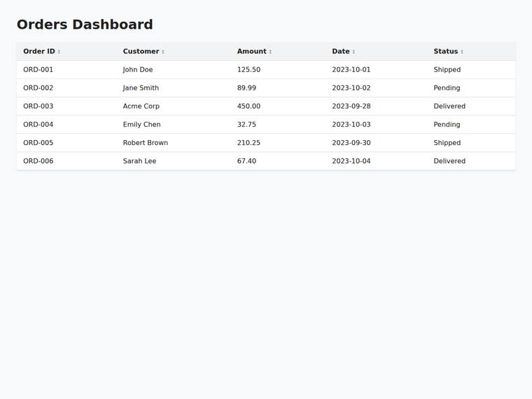Viewport: 532px width, 399px height.
Task: Click the amount 450.00
Action: 248,106
